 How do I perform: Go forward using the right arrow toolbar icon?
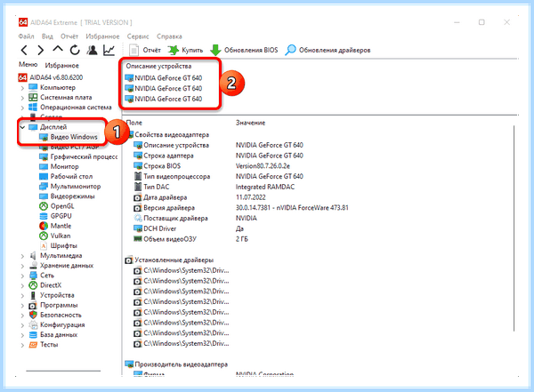(x=41, y=51)
